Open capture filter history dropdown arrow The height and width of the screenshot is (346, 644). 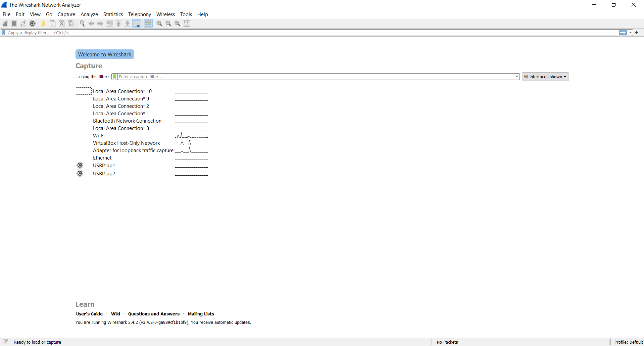[517, 77]
